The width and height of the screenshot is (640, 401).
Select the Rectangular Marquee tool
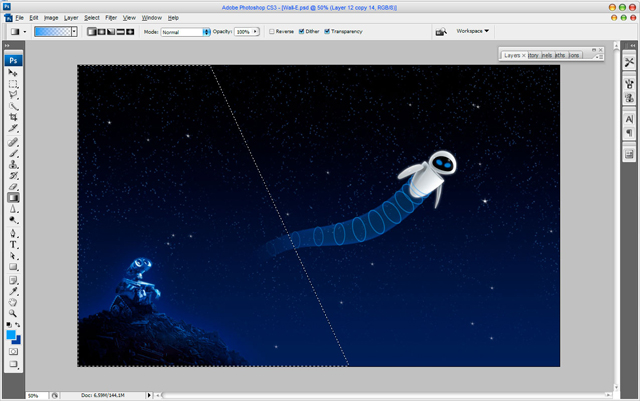13,84
